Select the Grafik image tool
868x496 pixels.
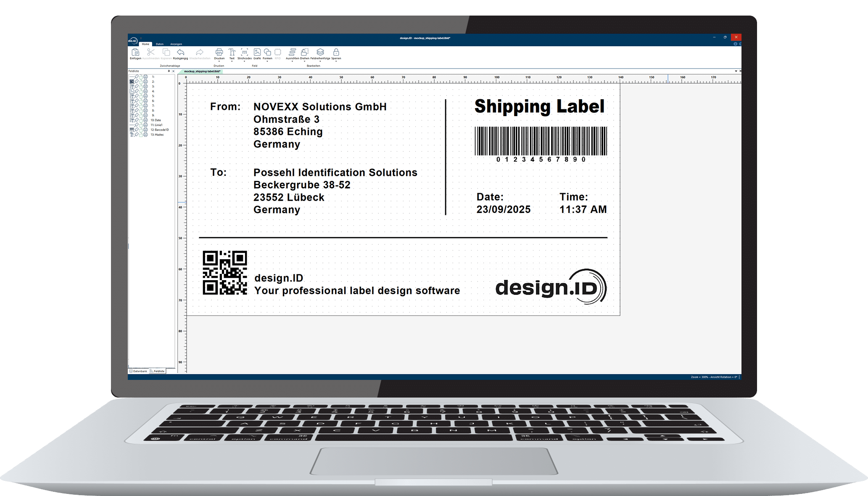coord(257,52)
